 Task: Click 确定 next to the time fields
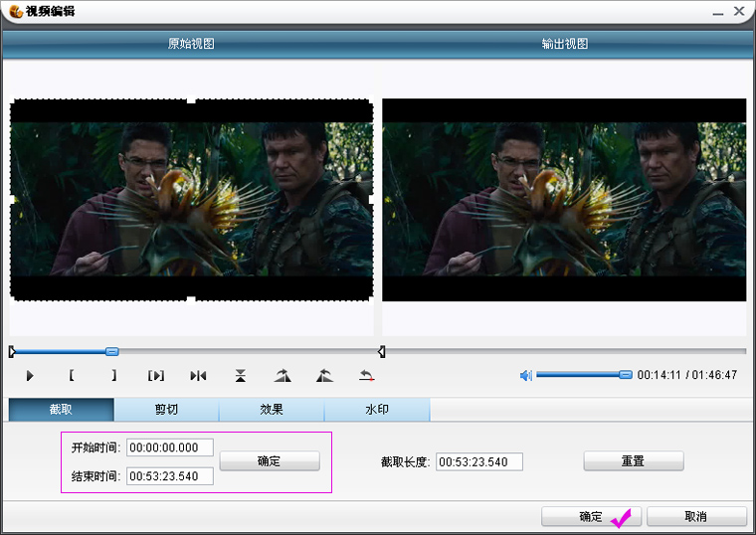pyautogui.click(x=270, y=461)
